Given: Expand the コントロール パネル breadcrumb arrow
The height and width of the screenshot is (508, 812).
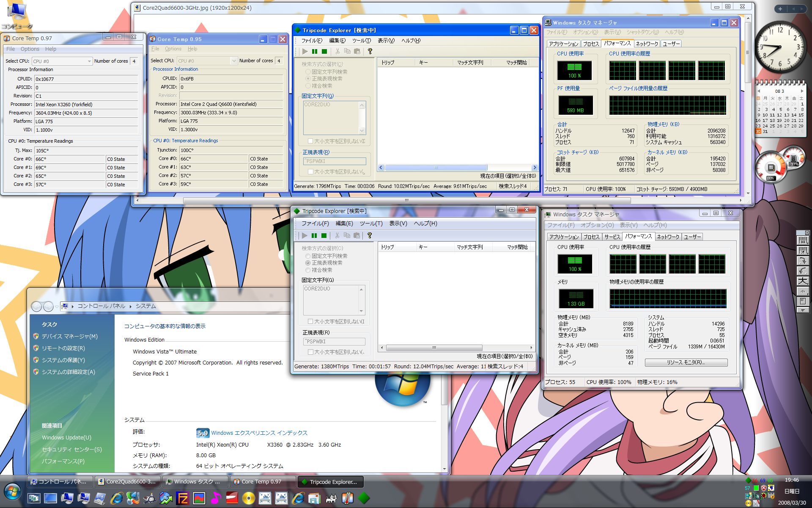Looking at the screenshot, I should point(131,306).
